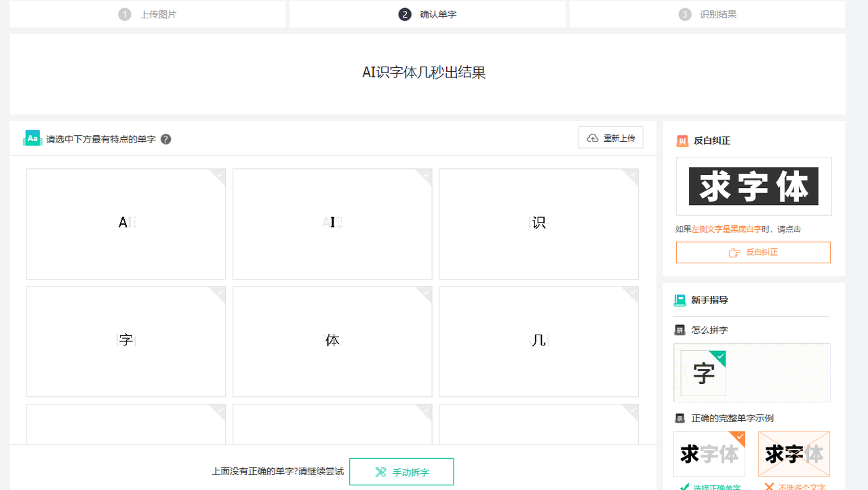Click the step 3 number circle
Screen dimensions: 868x490
coord(685,14)
